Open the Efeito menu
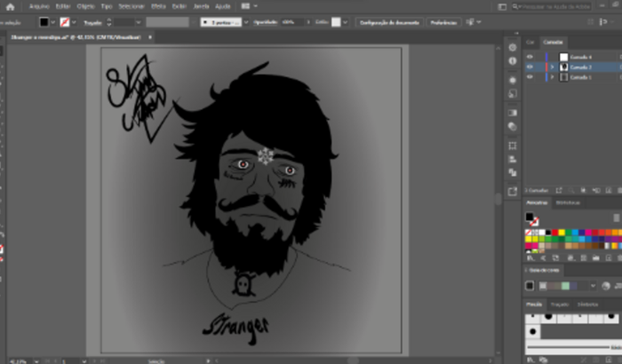Image resolution: width=622 pixels, height=364 pixels. click(158, 6)
